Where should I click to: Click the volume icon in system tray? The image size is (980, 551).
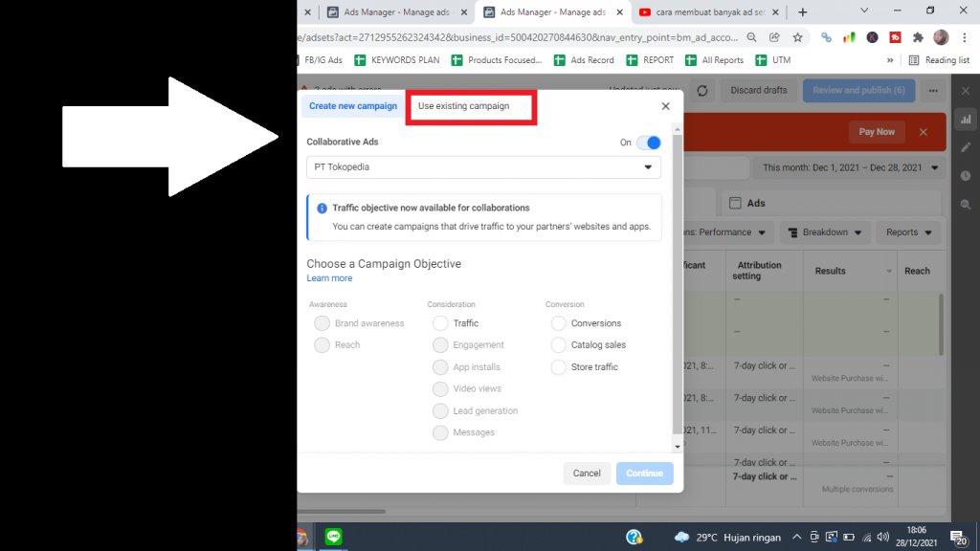click(x=883, y=538)
